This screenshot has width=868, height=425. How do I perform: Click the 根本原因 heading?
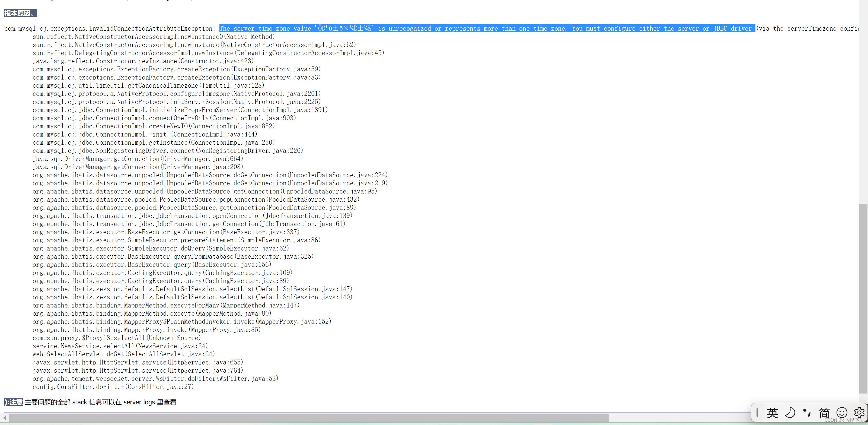coord(20,13)
